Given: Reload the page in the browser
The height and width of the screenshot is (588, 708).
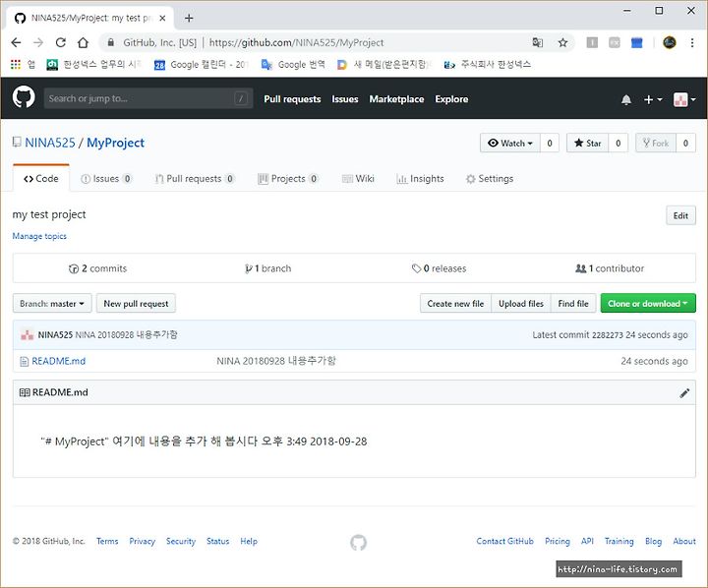Looking at the screenshot, I should point(61,42).
